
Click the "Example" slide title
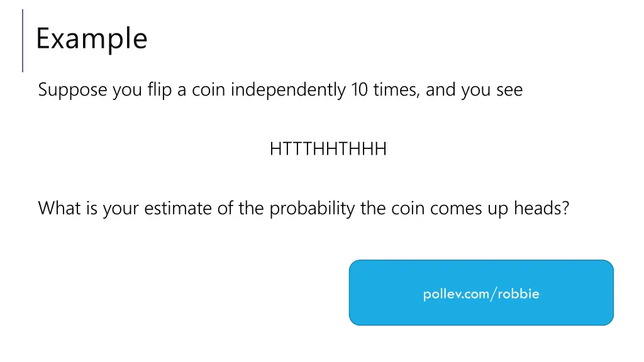pos(91,39)
